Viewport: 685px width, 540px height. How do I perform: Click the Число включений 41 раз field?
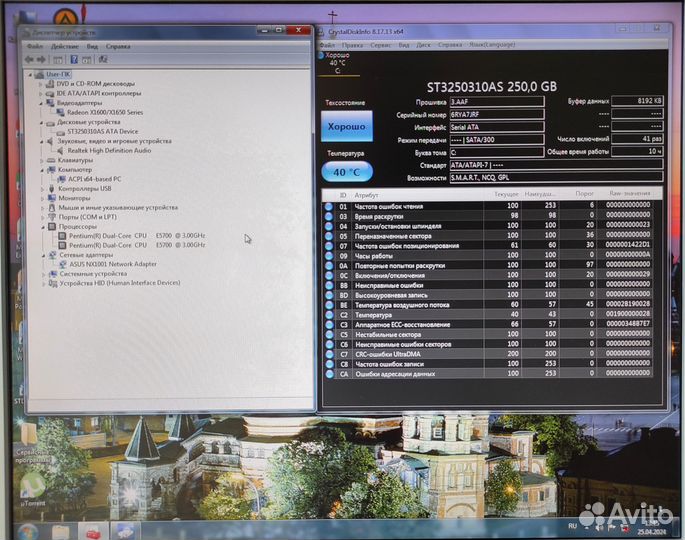click(637, 138)
